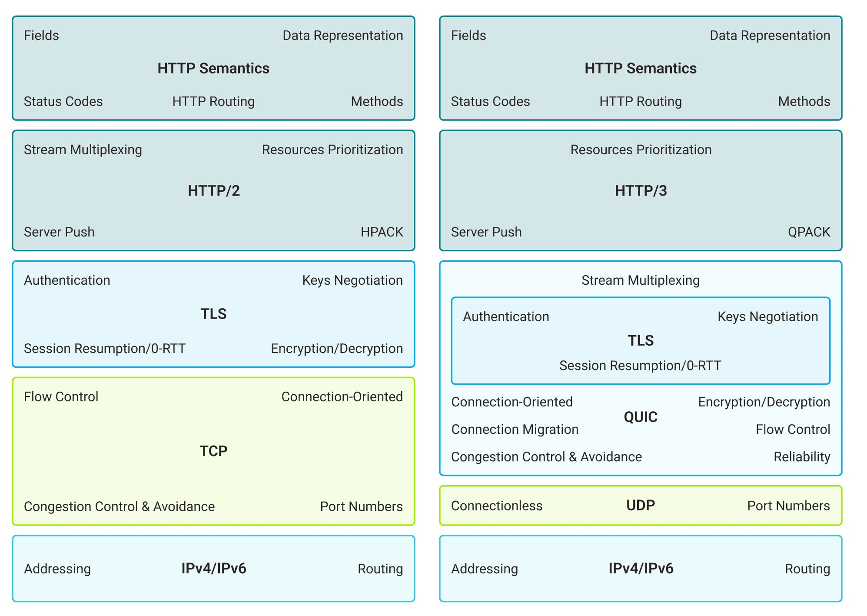The image size is (867, 616).
Task: Select the TLS block in the left stack
Action: tap(213, 314)
